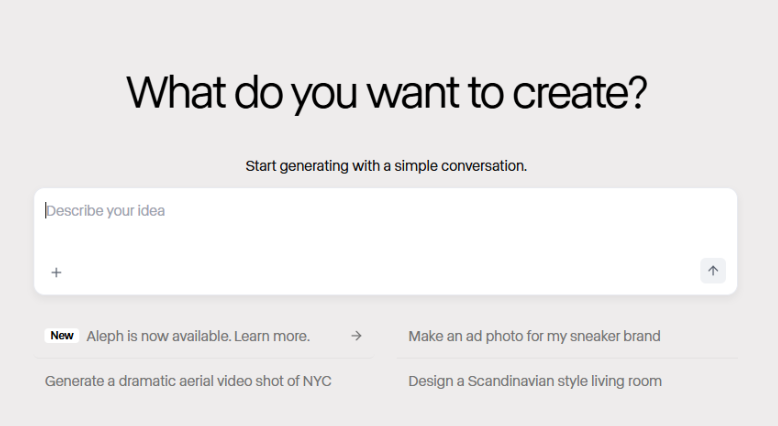Pick Design a Scandinavian style living room
Screen dimensions: 778x426
pos(535,381)
